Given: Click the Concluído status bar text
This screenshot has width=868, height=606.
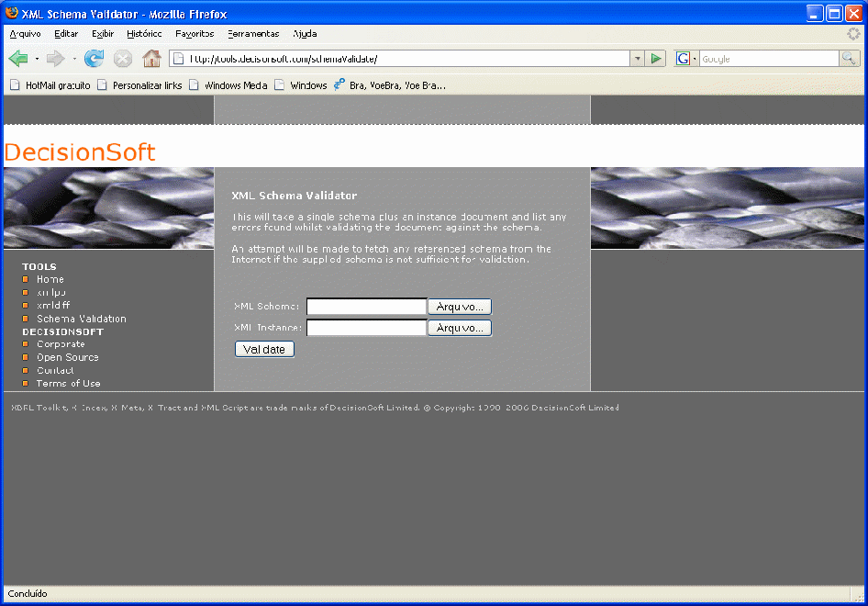Looking at the screenshot, I should [28, 593].
